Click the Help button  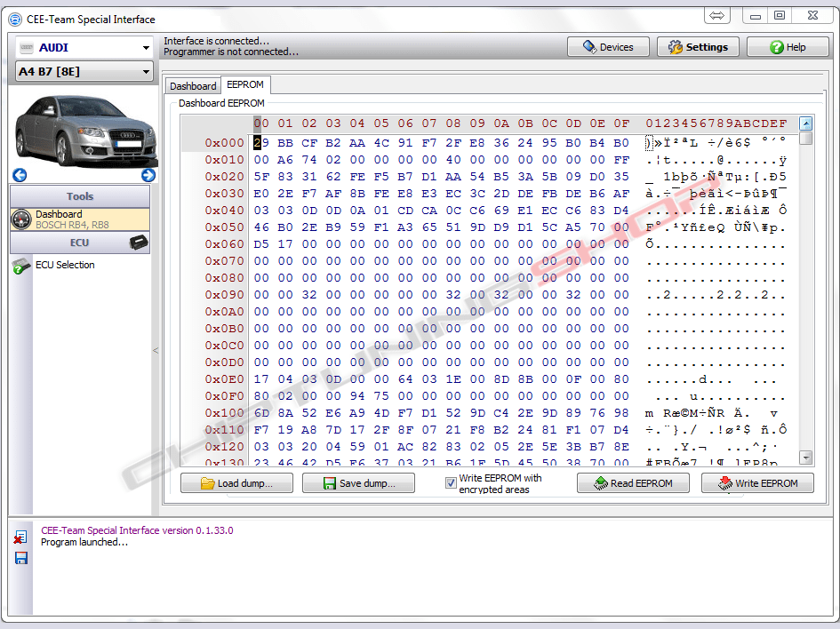pyautogui.click(x=788, y=47)
